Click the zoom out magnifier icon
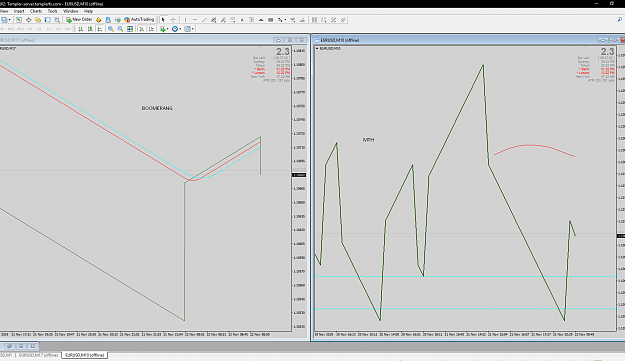This screenshot has width=625, height=361. (x=120, y=29)
